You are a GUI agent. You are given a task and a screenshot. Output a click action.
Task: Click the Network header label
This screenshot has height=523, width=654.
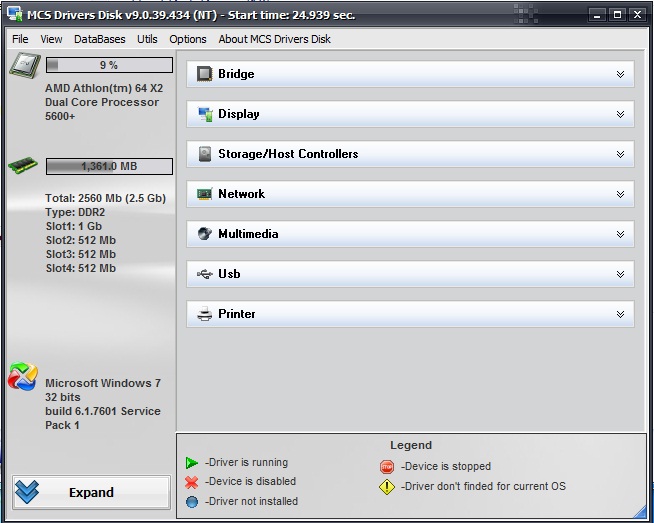coord(241,194)
